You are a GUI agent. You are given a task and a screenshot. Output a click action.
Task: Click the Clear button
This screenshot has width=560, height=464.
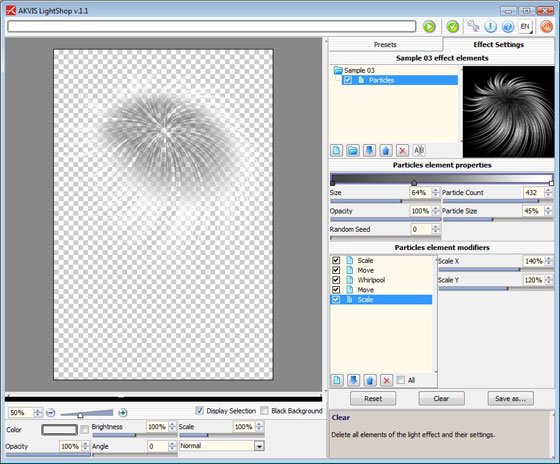point(441,399)
